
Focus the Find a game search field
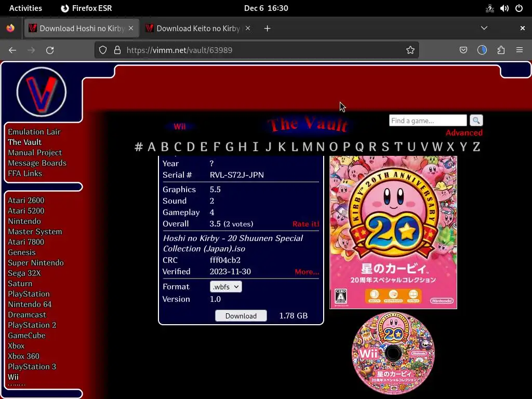(x=428, y=121)
